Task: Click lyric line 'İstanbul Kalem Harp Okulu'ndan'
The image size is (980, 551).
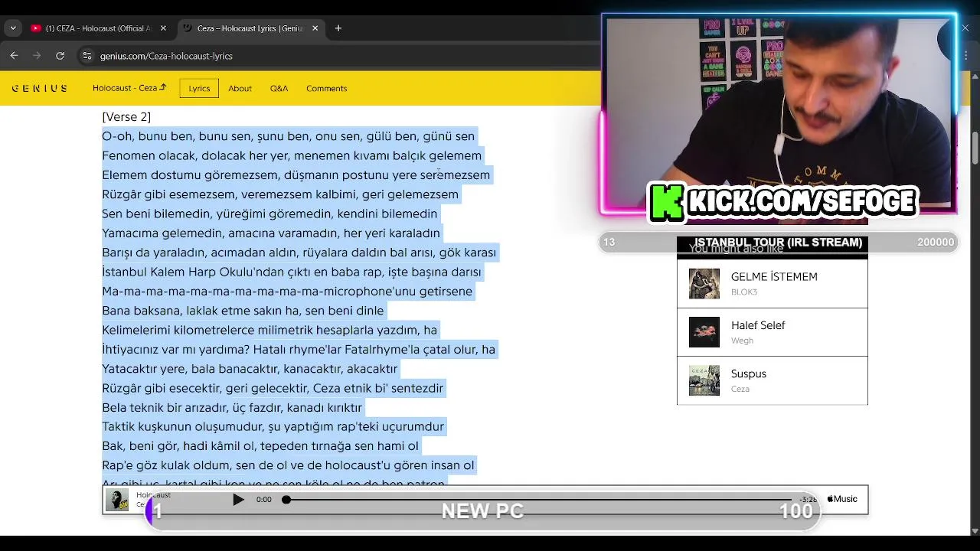Action: [x=292, y=272]
